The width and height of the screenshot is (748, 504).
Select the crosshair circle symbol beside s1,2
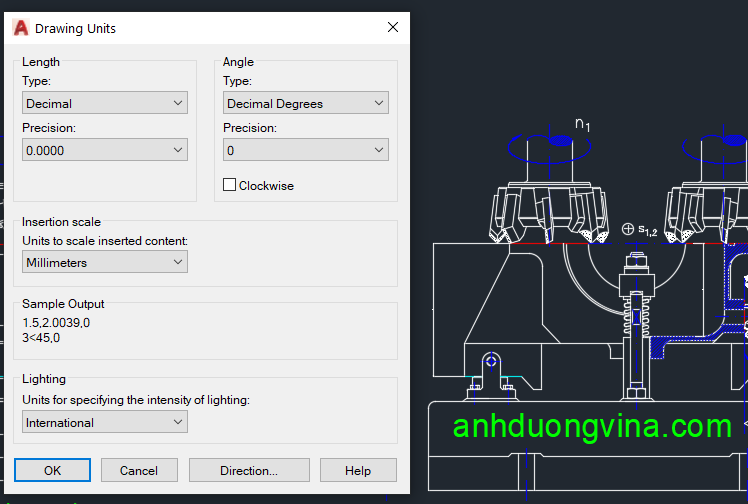coord(627,229)
